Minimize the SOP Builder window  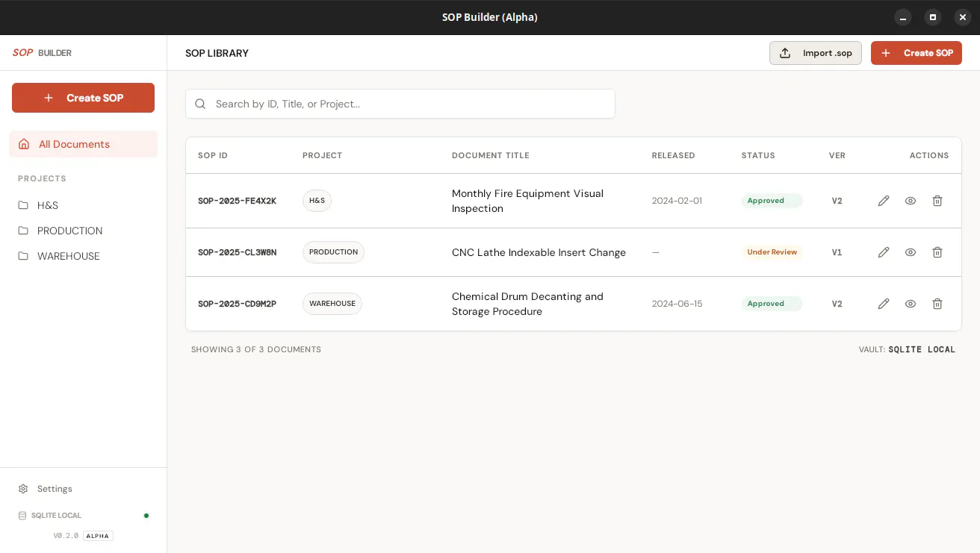pos(903,17)
